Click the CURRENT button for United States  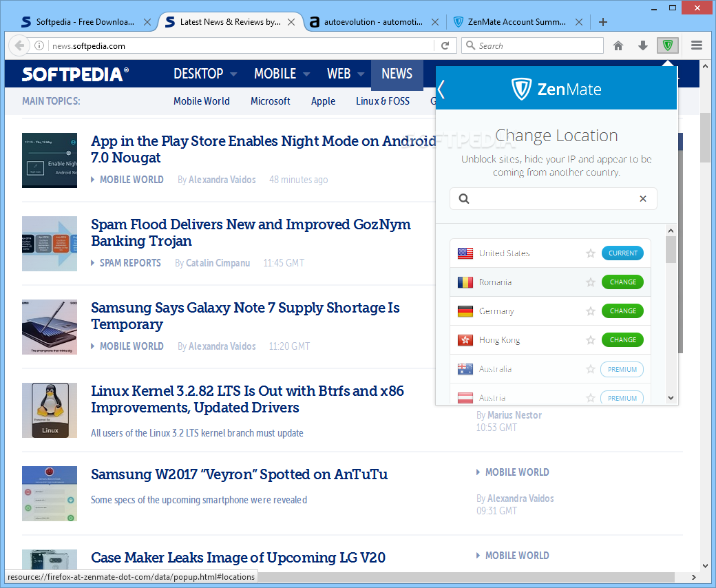(622, 253)
